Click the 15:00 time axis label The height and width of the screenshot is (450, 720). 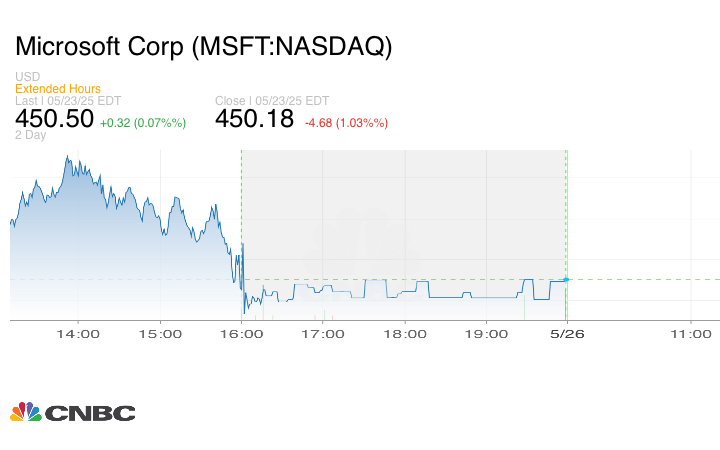161,333
